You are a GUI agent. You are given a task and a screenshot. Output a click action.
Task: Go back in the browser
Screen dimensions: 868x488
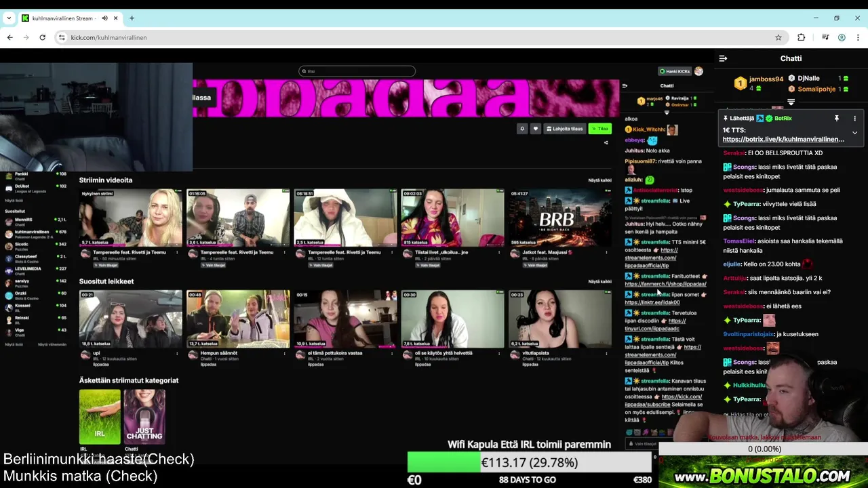tap(9, 37)
